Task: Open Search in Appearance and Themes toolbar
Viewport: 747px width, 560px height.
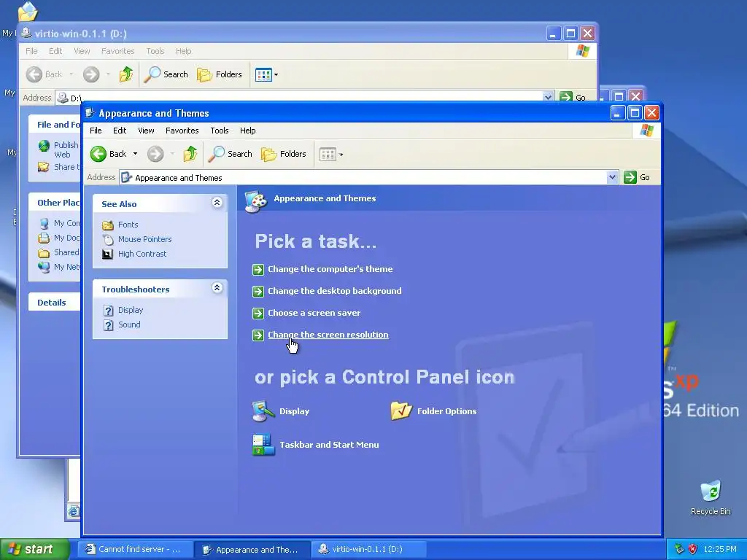Action: coord(231,154)
